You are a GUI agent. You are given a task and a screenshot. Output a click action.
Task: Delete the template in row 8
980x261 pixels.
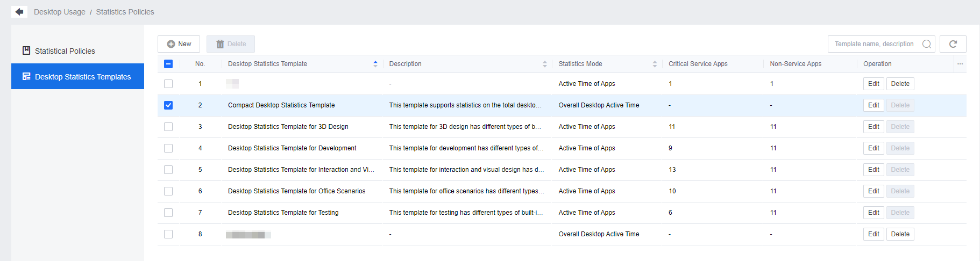pos(900,234)
